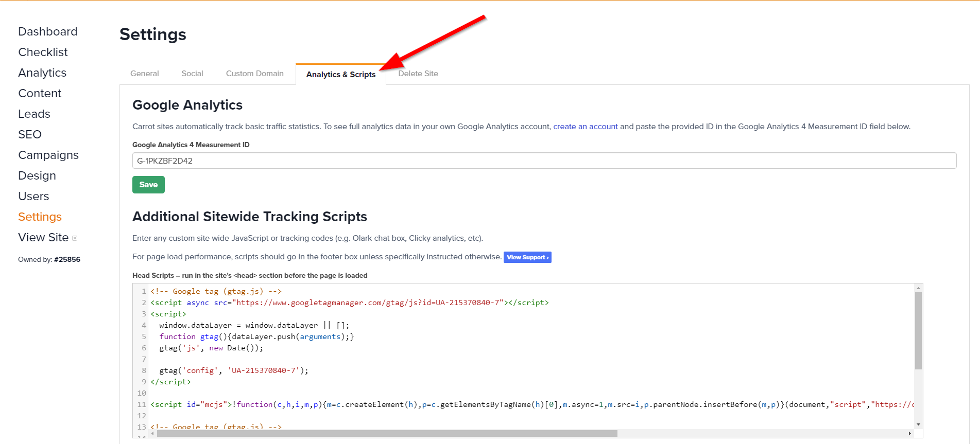This screenshot has width=980, height=444.
Task: Click the Measurement ID input field
Action: click(544, 161)
